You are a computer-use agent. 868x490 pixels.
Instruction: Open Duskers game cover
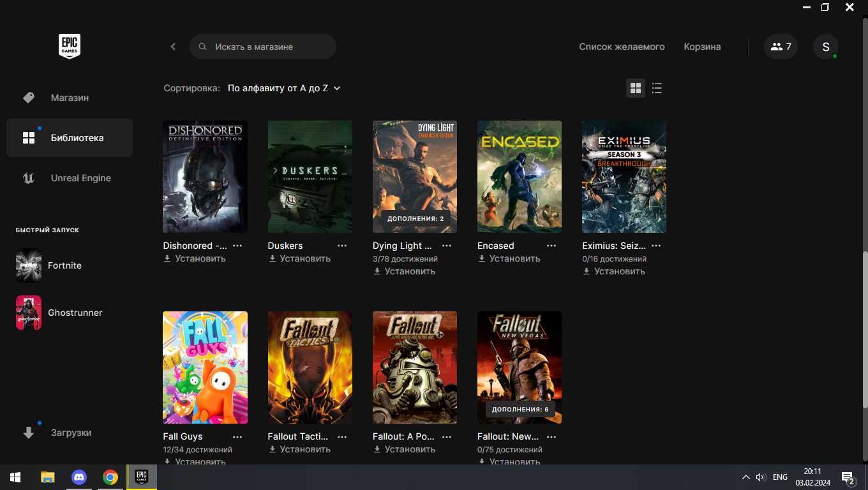coord(310,177)
